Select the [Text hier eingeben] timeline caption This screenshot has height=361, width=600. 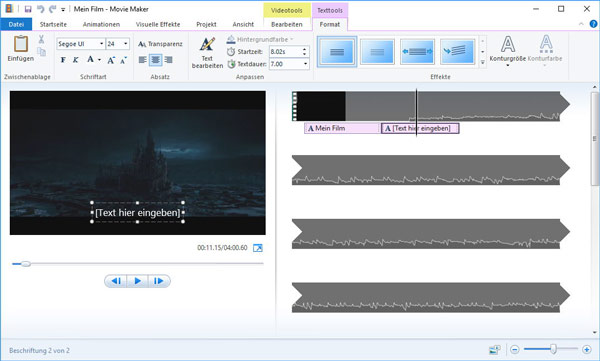coord(420,128)
